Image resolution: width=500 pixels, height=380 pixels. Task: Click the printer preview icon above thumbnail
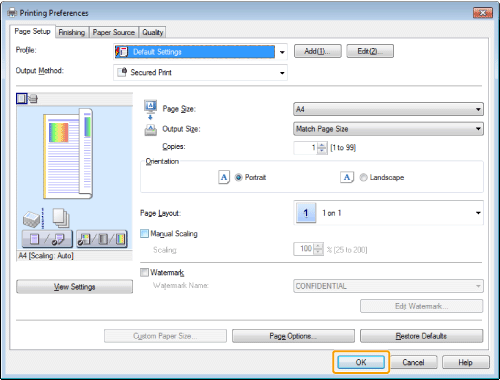[33, 99]
